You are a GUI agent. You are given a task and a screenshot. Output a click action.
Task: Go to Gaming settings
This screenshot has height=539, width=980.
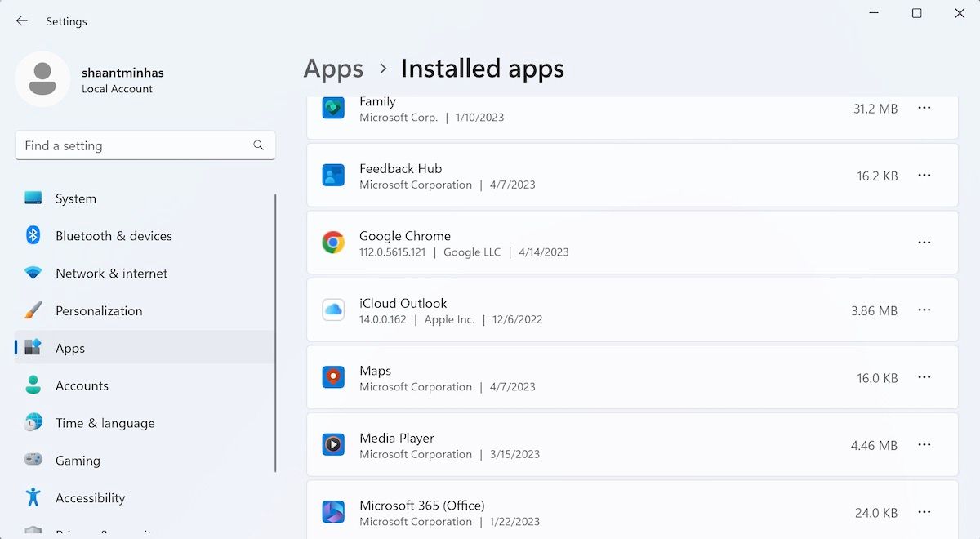click(145, 461)
